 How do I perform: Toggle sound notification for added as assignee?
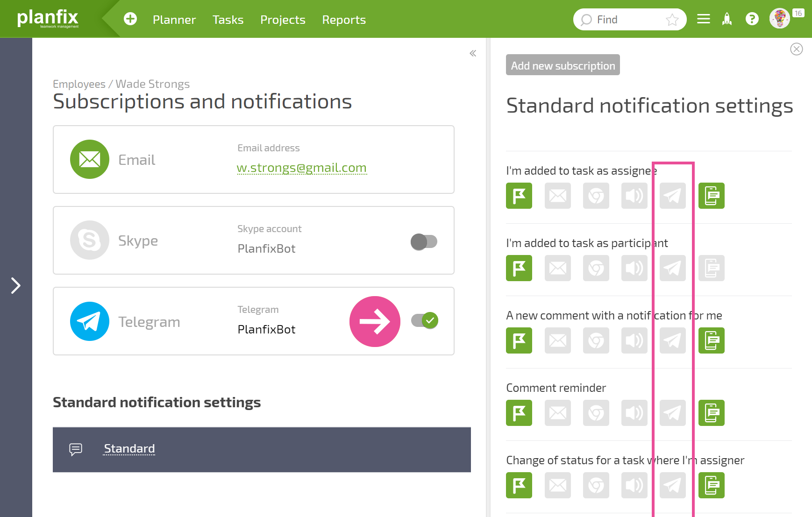click(634, 196)
